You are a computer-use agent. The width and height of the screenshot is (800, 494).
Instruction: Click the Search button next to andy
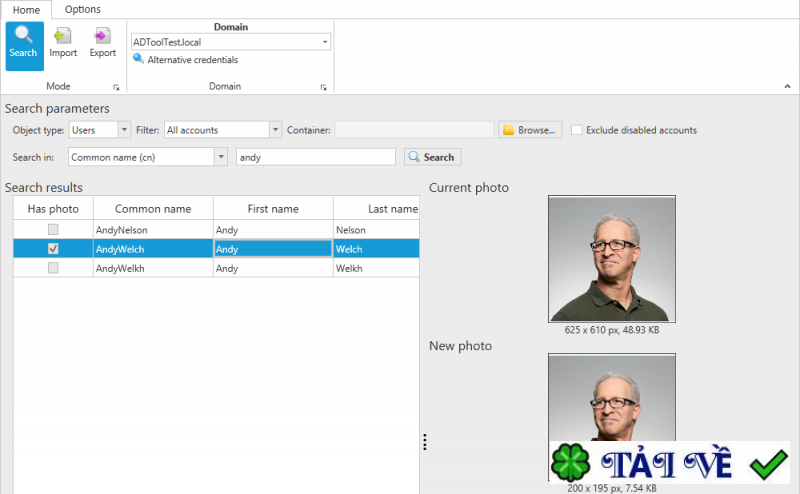click(x=433, y=157)
